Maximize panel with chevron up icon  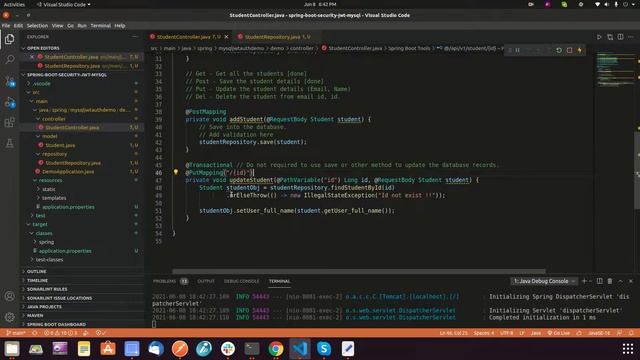tap(620, 281)
